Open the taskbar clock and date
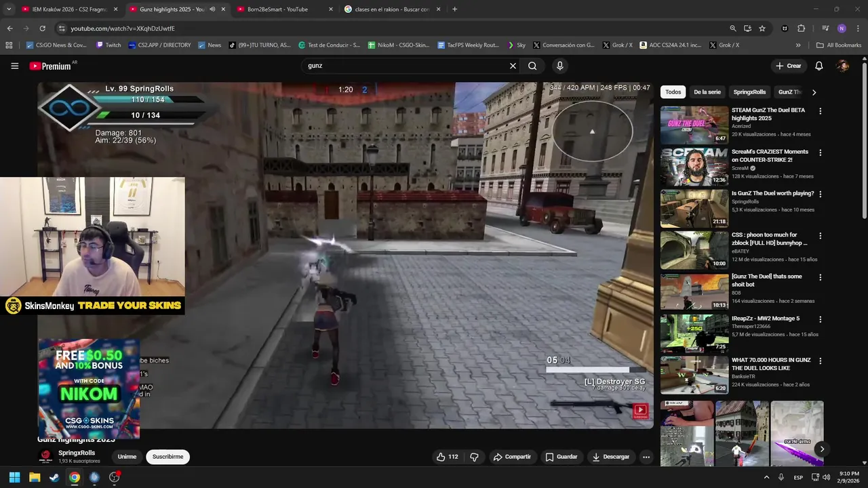Image resolution: width=868 pixels, height=488 pixels. (x=850, y=477)
